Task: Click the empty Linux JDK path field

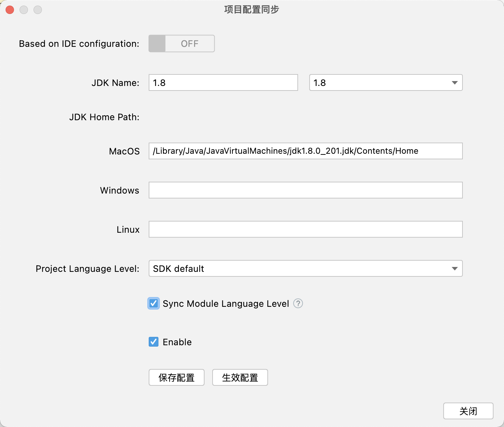Action: [305, 229]
